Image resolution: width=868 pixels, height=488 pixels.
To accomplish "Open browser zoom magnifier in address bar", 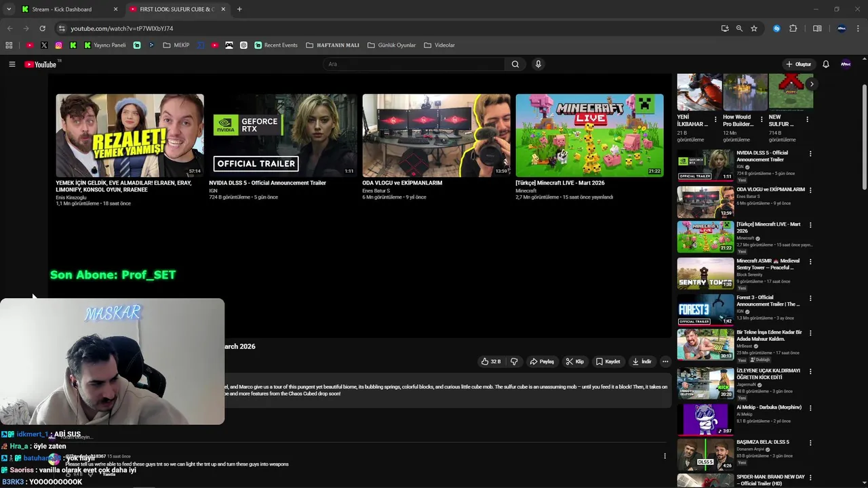I will click(739, 28).
